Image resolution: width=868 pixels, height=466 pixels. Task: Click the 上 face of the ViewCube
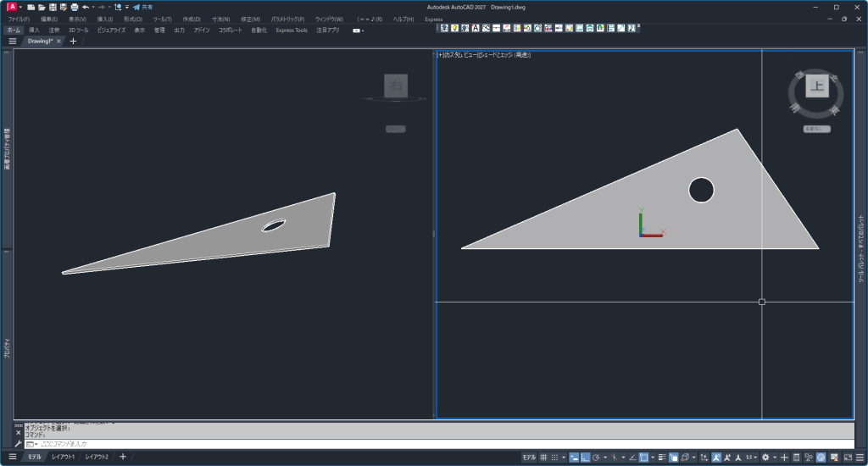pos(817,86)
